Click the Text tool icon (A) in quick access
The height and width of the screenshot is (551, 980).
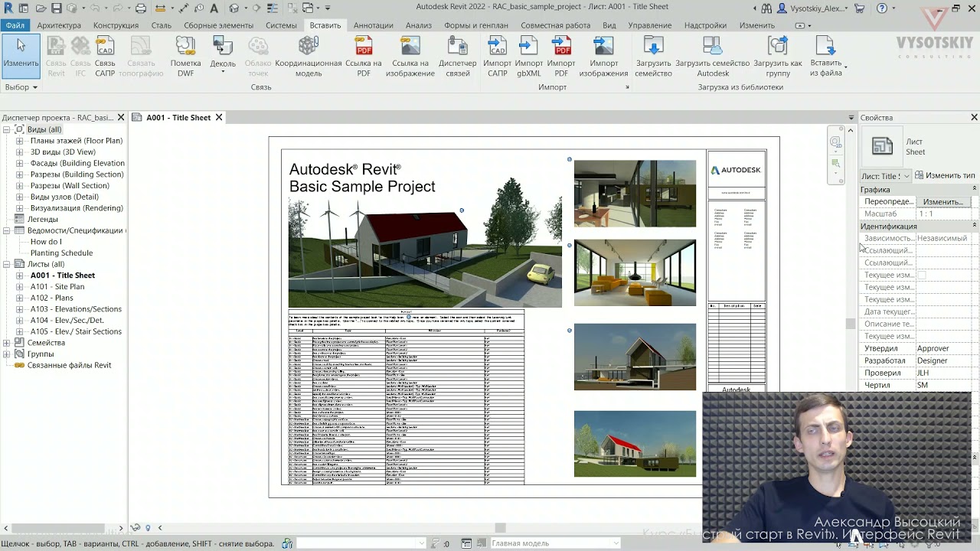pyautogui.click(x=214, y=8)
